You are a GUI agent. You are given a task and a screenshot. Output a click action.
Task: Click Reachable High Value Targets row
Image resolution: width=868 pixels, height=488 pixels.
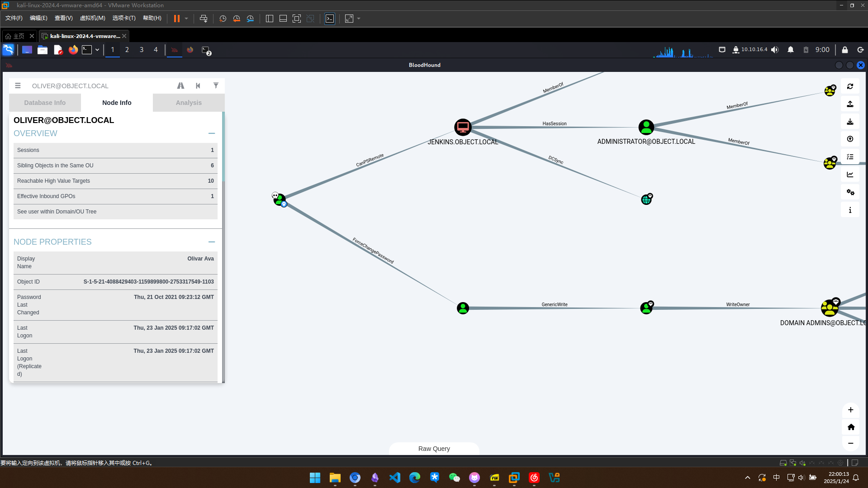coord(115,181)
